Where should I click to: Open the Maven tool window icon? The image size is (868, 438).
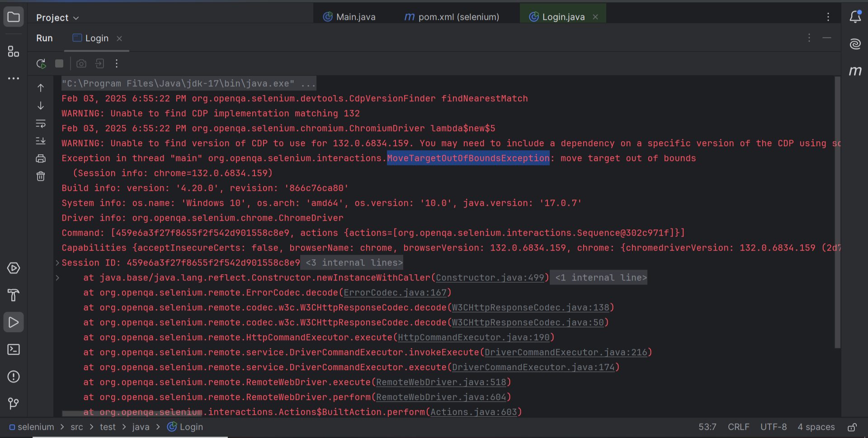855,71
